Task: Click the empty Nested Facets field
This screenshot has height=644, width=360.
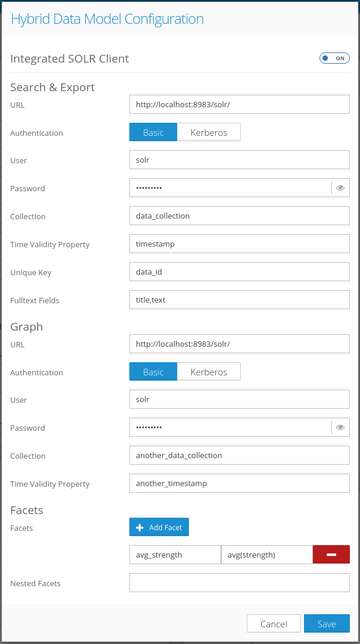Action: (x=239, y=583)
